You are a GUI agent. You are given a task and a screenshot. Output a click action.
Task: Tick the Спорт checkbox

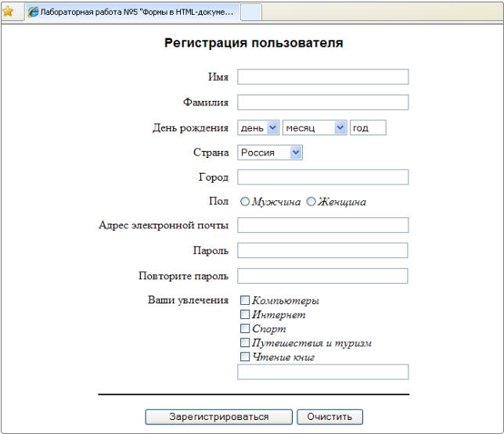click(245, 328)
